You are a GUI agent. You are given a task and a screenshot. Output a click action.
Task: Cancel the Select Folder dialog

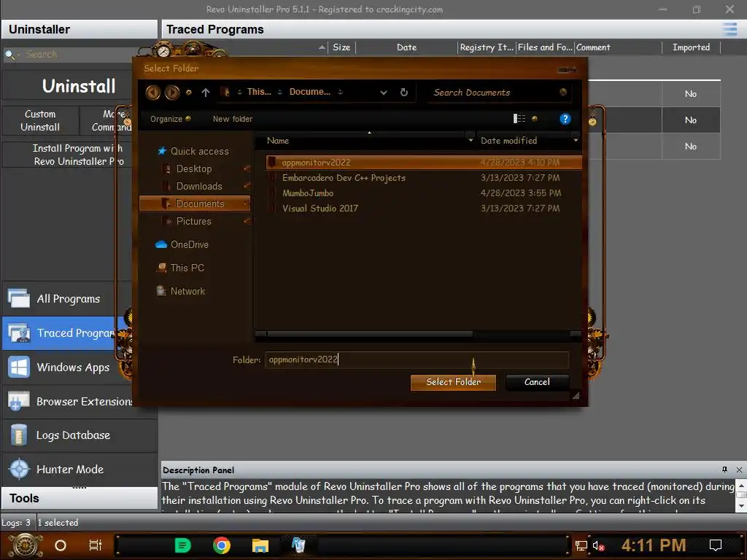[537, 382]
